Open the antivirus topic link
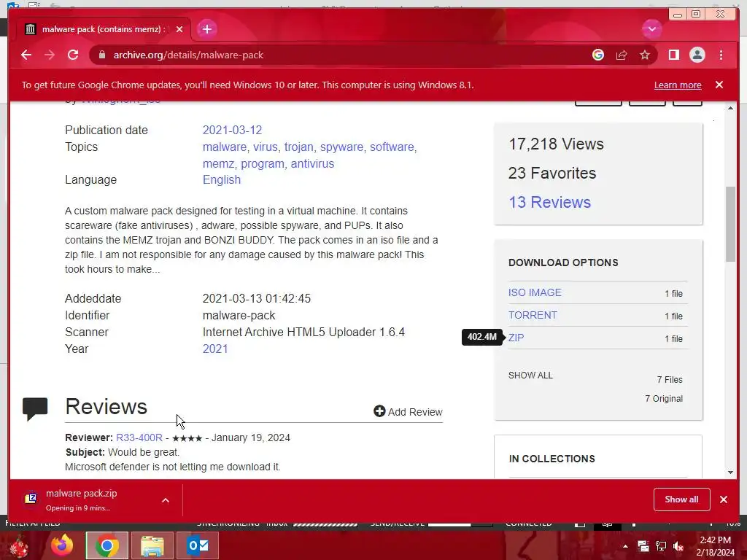Screen dimensions: 747x560 [x=312, y=163]
